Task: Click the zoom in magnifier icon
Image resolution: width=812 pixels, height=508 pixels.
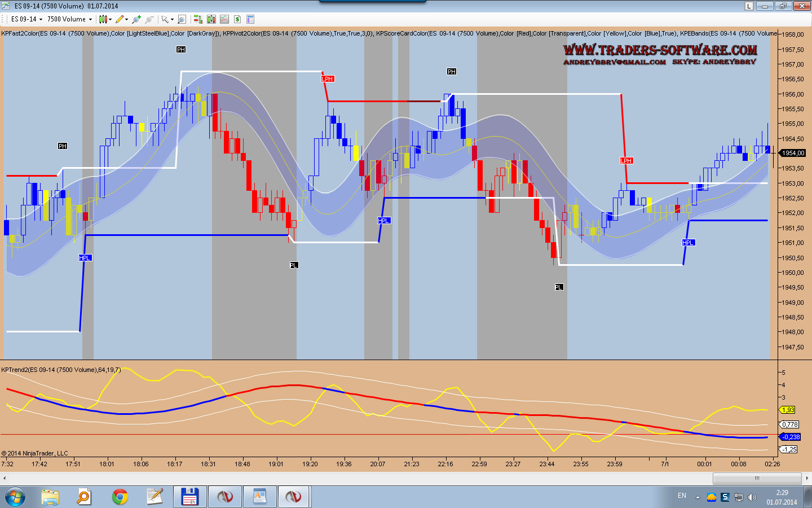Action: (x=136, y=19)
